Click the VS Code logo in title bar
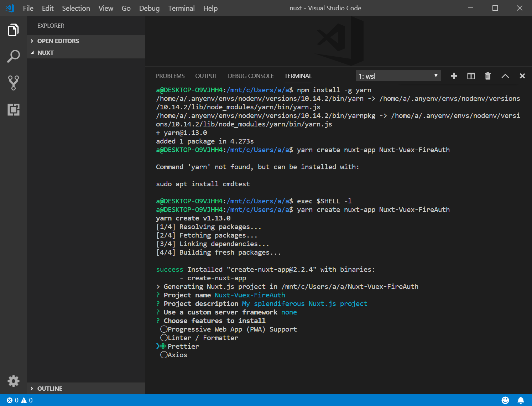Image resolution: width=532 pixels, height=406 pixels. coord(10,8)
